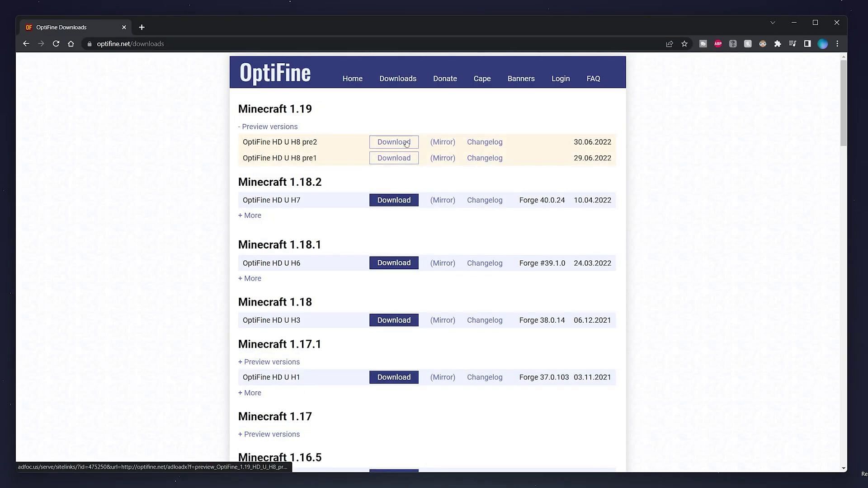The height and width of the screenshot is (488, 868).
Task: Toggle more versions for Minecraft 1.17.1
Action: click(250, 392)
